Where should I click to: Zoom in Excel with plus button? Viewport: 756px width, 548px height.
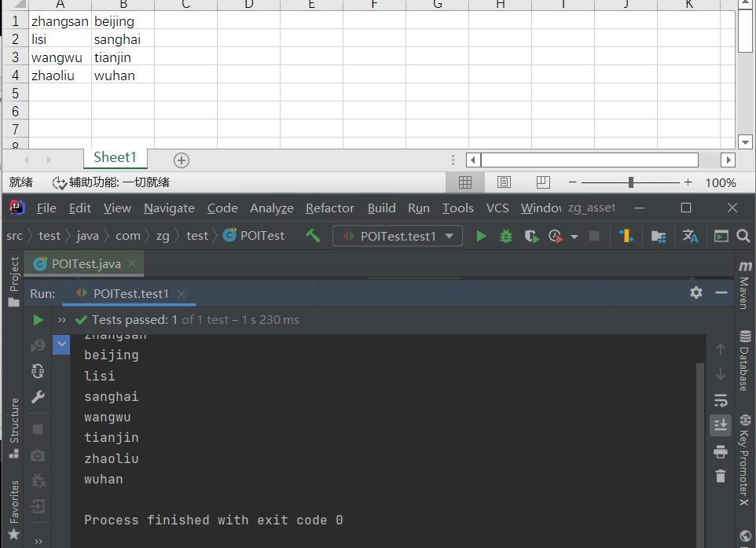(x=688, y=182)
